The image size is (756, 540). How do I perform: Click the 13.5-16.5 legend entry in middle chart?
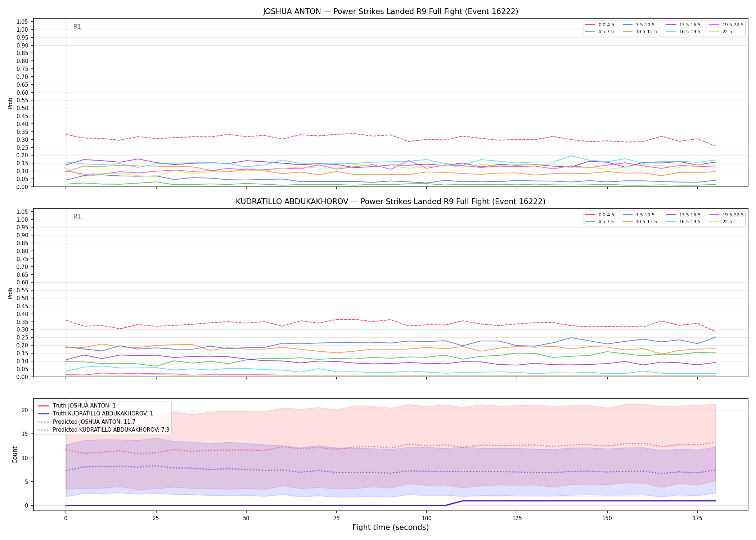coord(683,215)
